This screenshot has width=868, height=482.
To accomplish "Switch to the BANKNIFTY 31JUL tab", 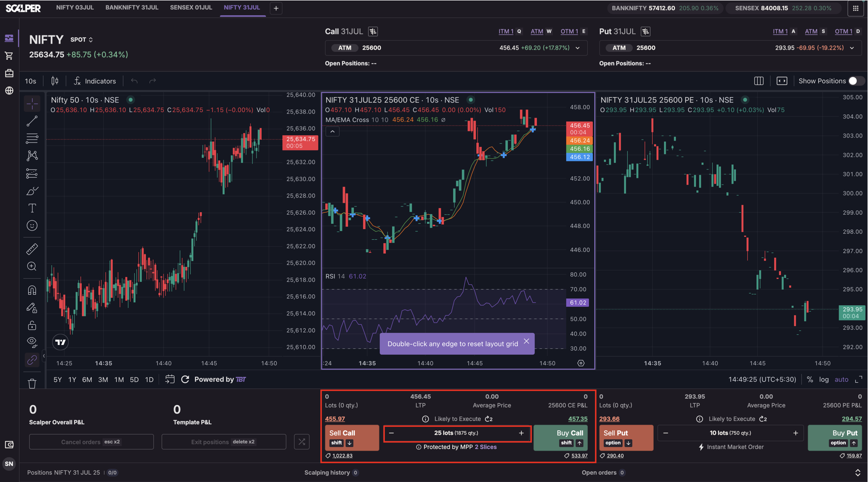I will tap(132, 8).
